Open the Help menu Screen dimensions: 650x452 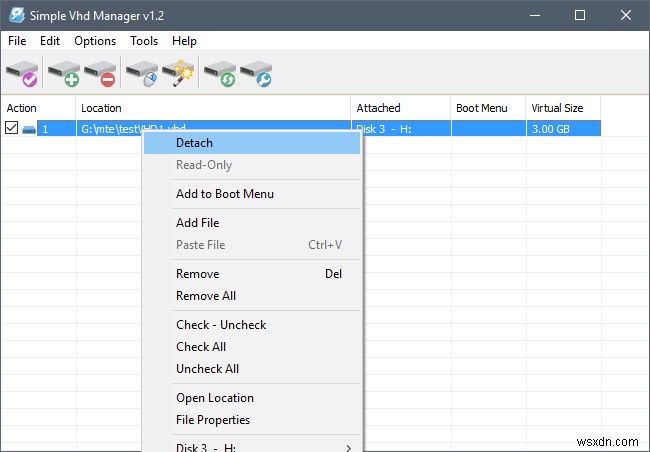(184, 41)
